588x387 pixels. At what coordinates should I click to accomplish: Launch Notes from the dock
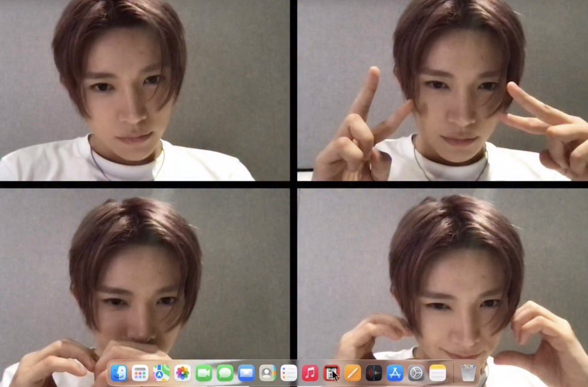pos(438,373)
